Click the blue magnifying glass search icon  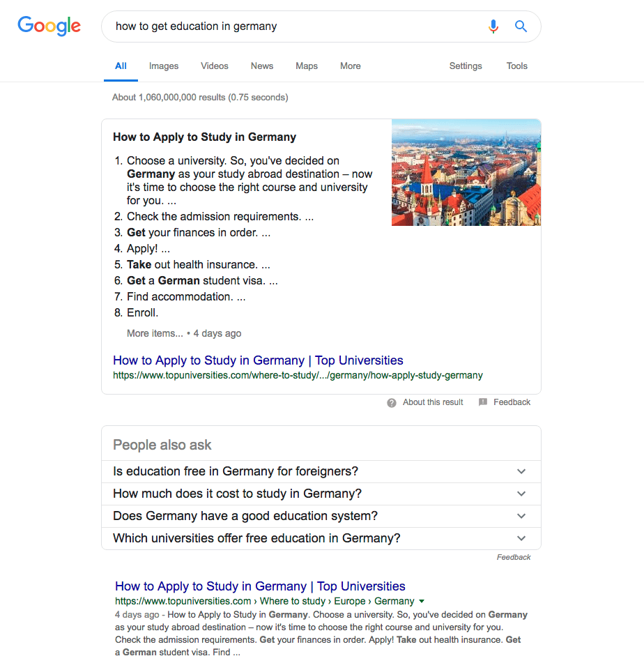(x=521, y=26)
